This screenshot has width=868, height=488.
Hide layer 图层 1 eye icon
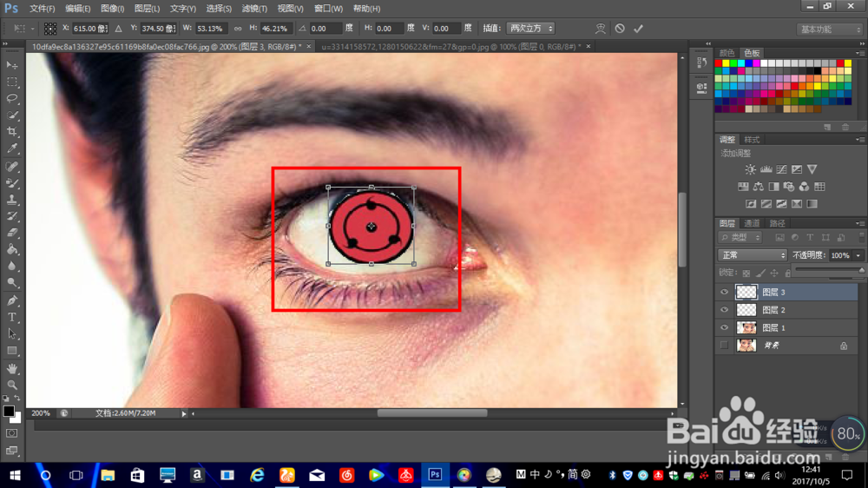(x=724, y=327)
